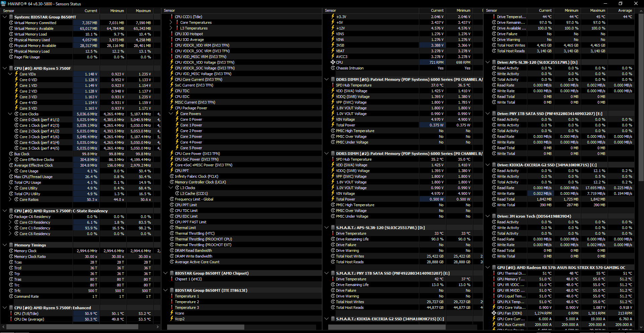
Task: Click the thermometer icon beside CPU IOD Hotspot
Action: [172, 34]
